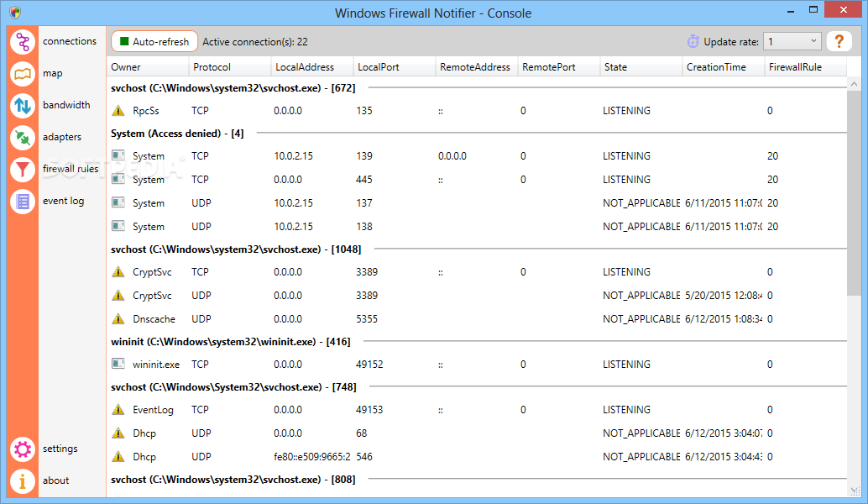Click warning icon beside Dnscache

118,318
